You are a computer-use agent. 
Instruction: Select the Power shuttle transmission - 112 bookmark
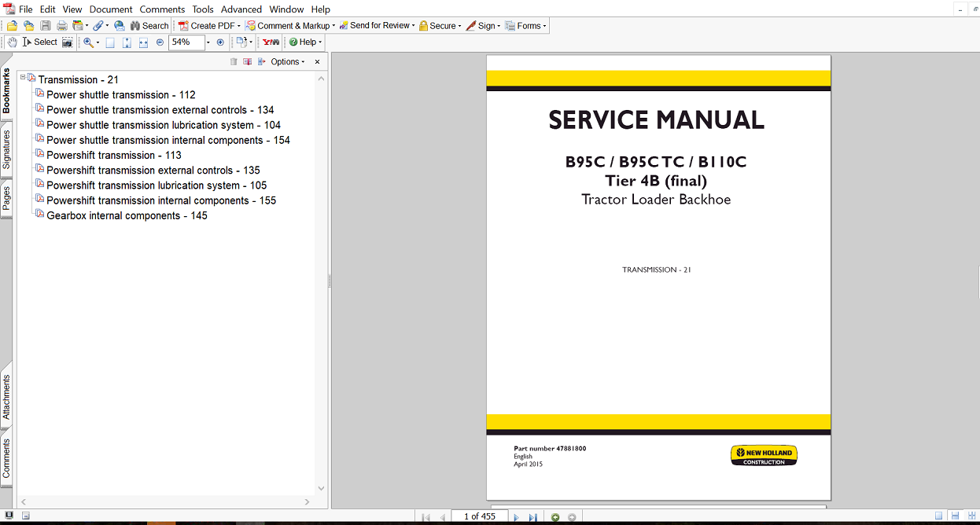click(x=120, y=94)
